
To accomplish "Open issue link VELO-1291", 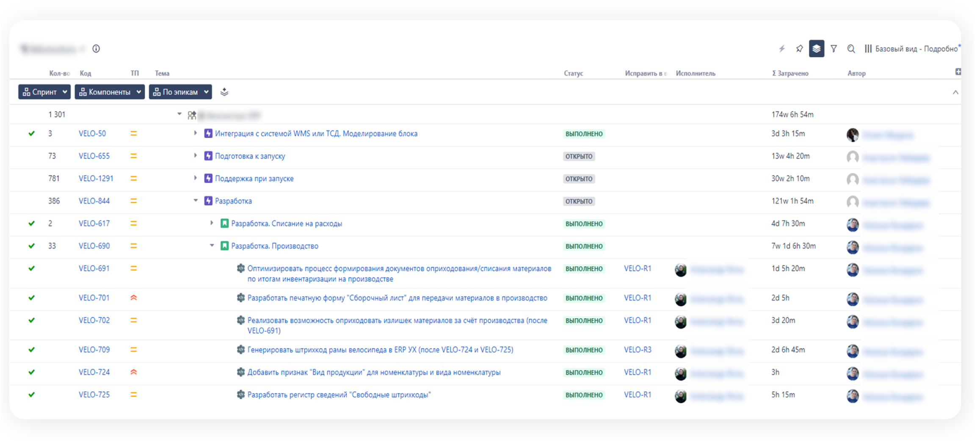I will [96, 179].
